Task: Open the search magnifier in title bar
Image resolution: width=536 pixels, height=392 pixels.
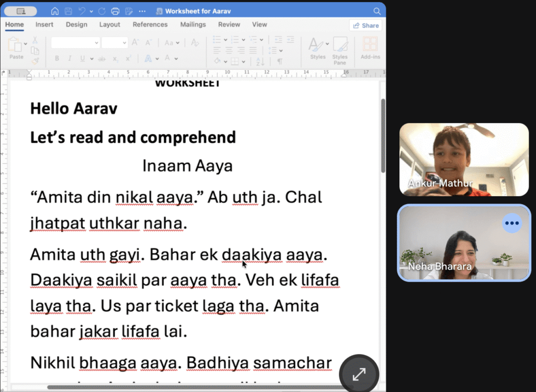Action: point(377,12)
